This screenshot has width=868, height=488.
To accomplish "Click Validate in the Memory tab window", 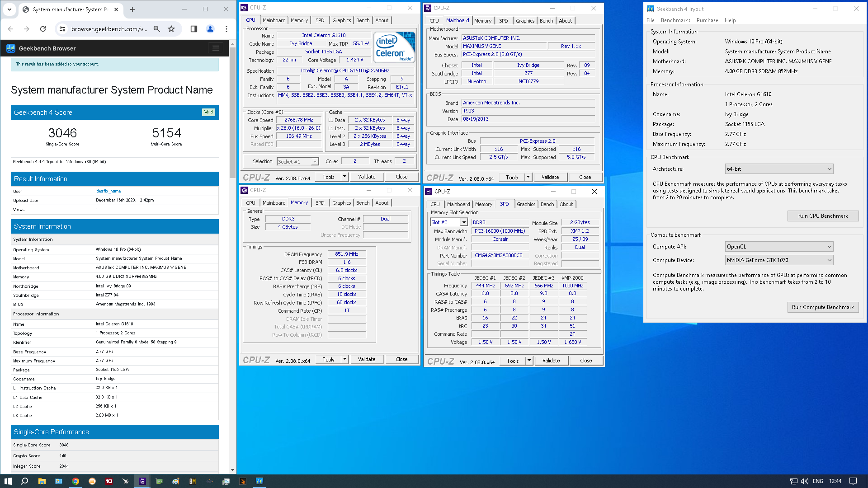I will click(367, 360).
